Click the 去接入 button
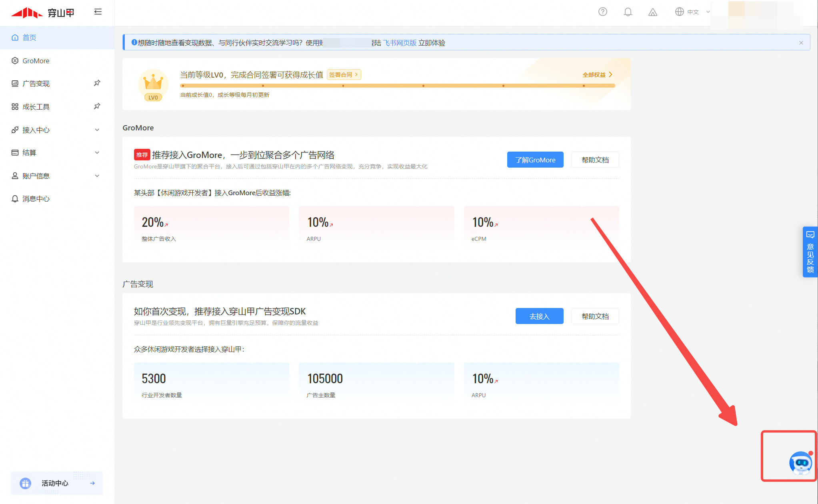The height and width of the screenshot is (504, 818). point(539,316)
